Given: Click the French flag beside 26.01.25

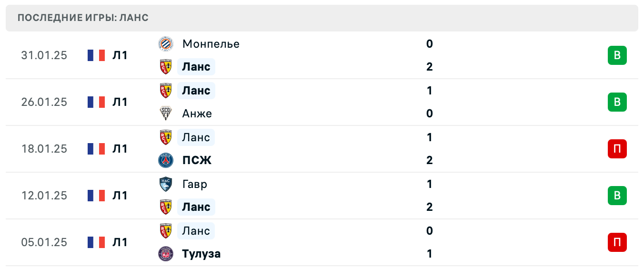Looking at the screenshot, I should 96,102.
